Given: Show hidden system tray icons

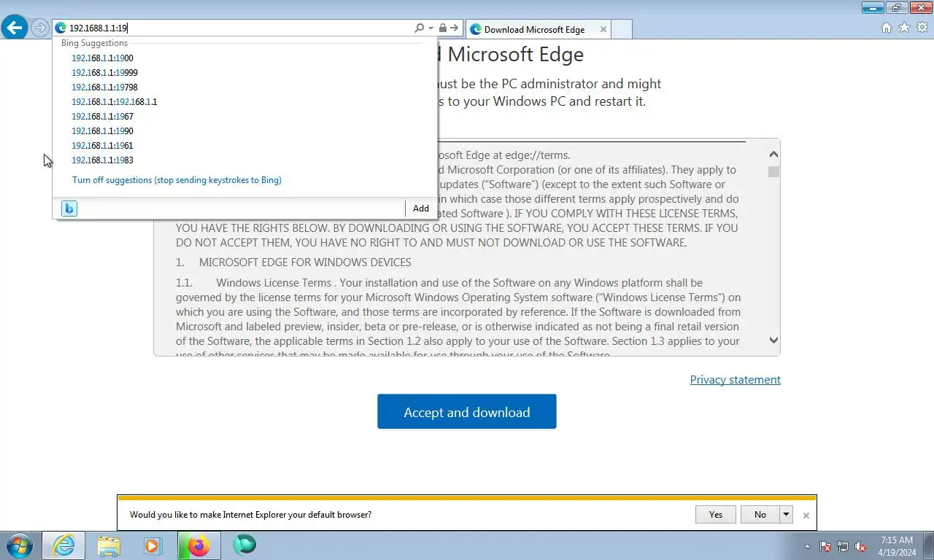Looking at the screenshot, I should coord(807,546).
